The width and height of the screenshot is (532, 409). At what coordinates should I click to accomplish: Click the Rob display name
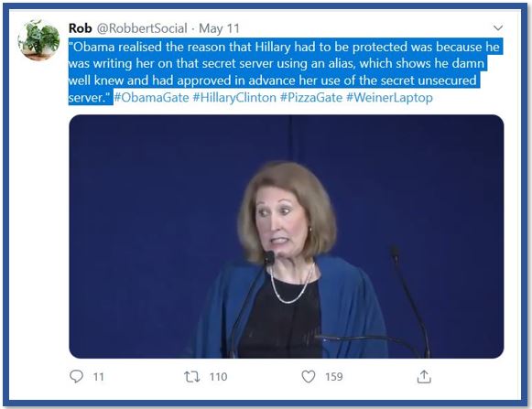pos(80,28)
